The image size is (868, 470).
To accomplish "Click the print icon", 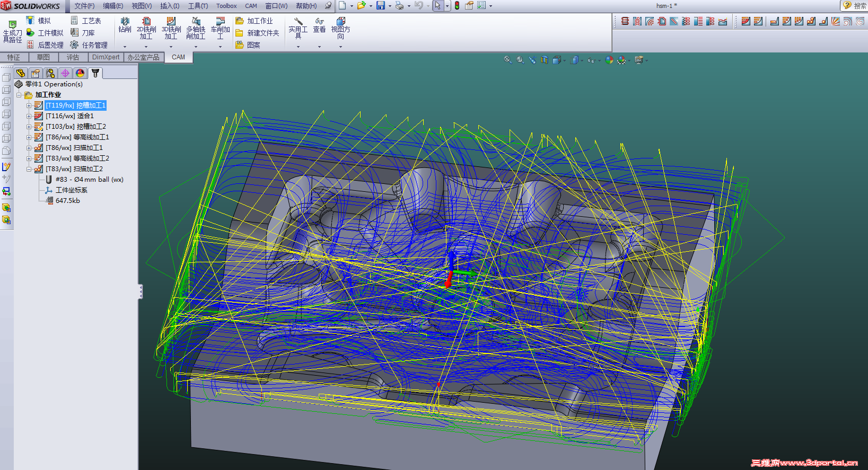I will [400, 6].
